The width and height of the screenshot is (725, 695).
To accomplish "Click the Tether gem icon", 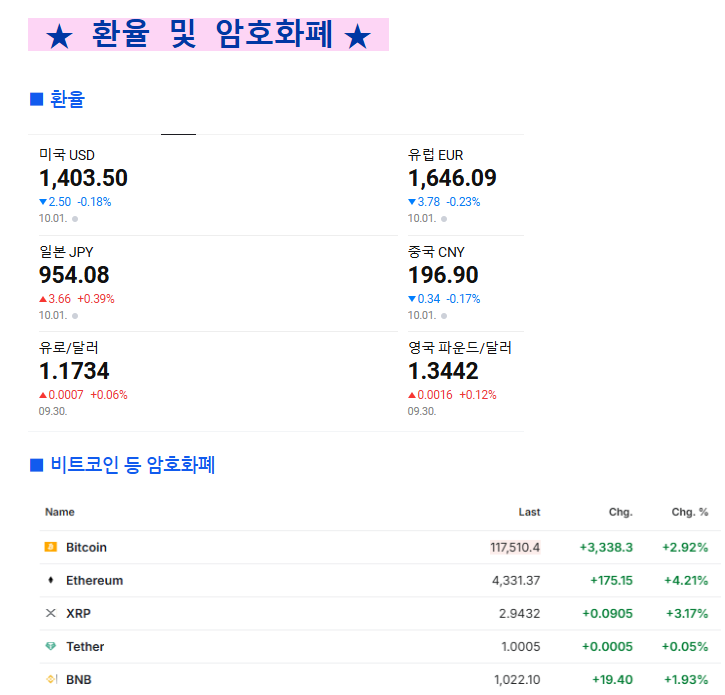I will click(51, 647).
